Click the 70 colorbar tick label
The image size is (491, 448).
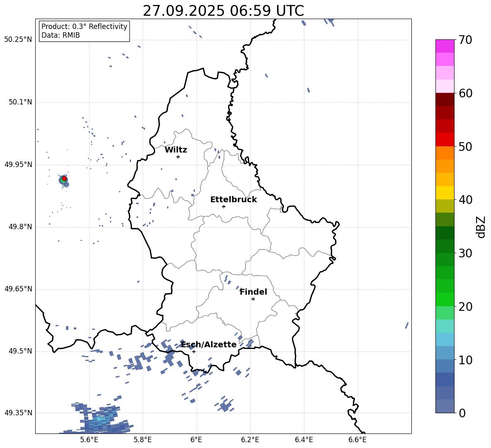tap(465, 40)
